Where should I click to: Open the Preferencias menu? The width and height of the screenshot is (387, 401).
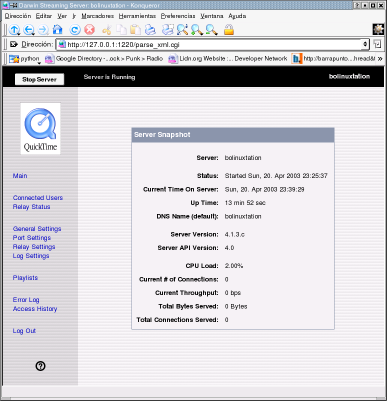(x=178, y=16)
